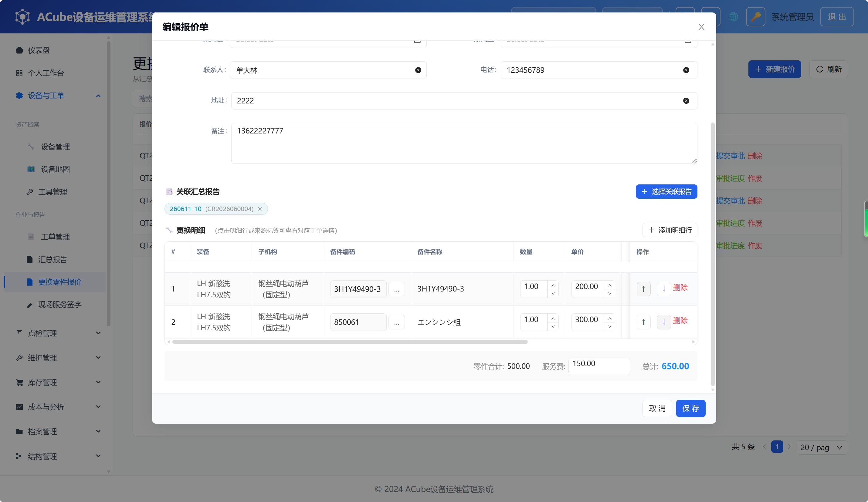This screenshot has width=868, height=502.
Task: Delete detail row 2 with 删除
Action: (x=680, y=321)
